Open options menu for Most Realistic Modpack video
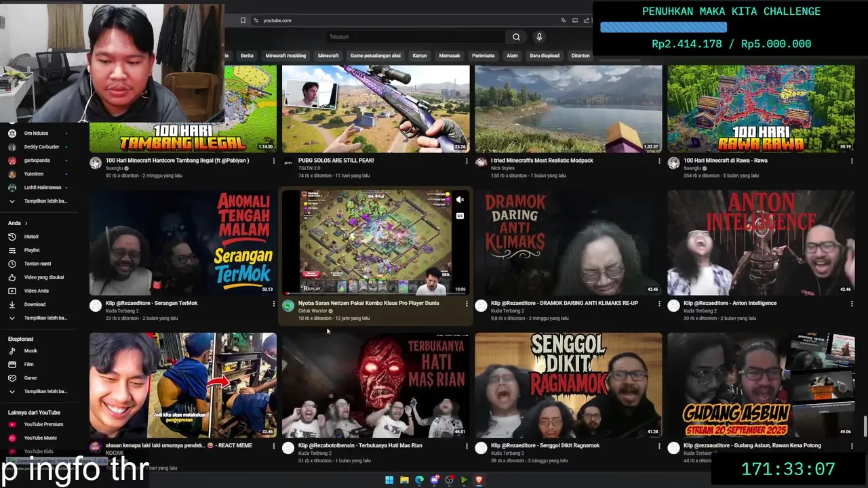868x488 pixels. pos(659,161)
